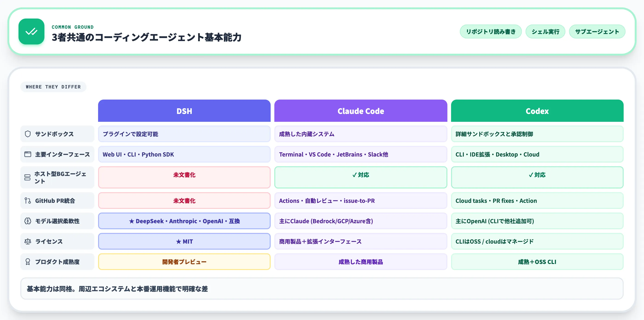Click the 主にClaude (Bedrock/GCP/Azure含) cell
The width and height of the screenshot is (644, 320).
coord(361,221)
